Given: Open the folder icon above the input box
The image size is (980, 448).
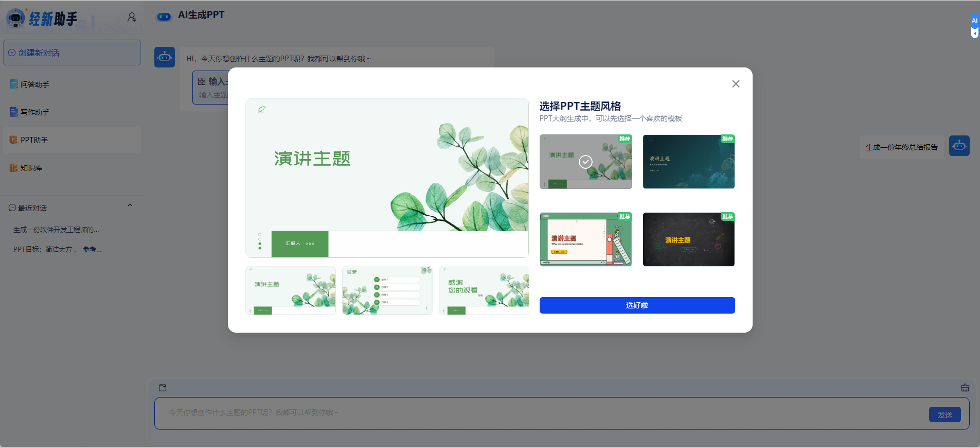Looking at the screenshot, I should coord(163,388).
